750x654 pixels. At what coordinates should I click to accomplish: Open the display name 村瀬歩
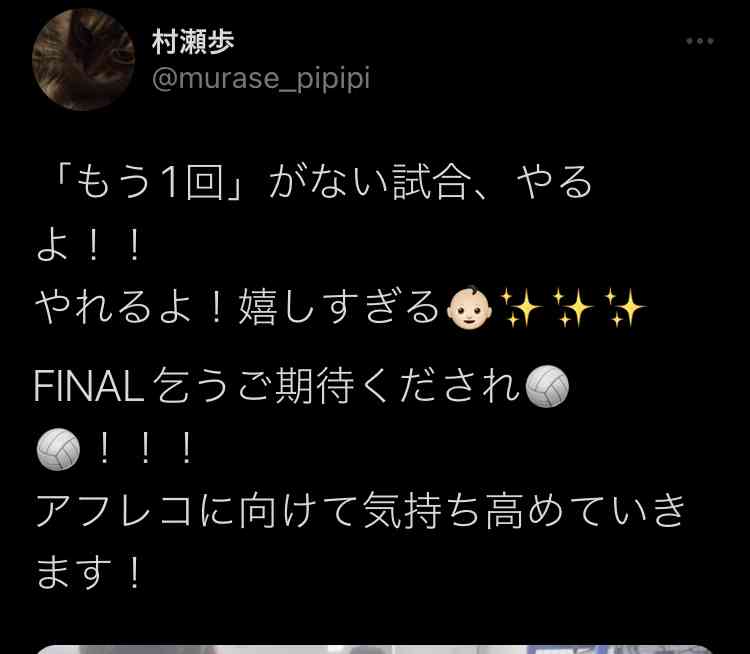(x=193, y=42)
